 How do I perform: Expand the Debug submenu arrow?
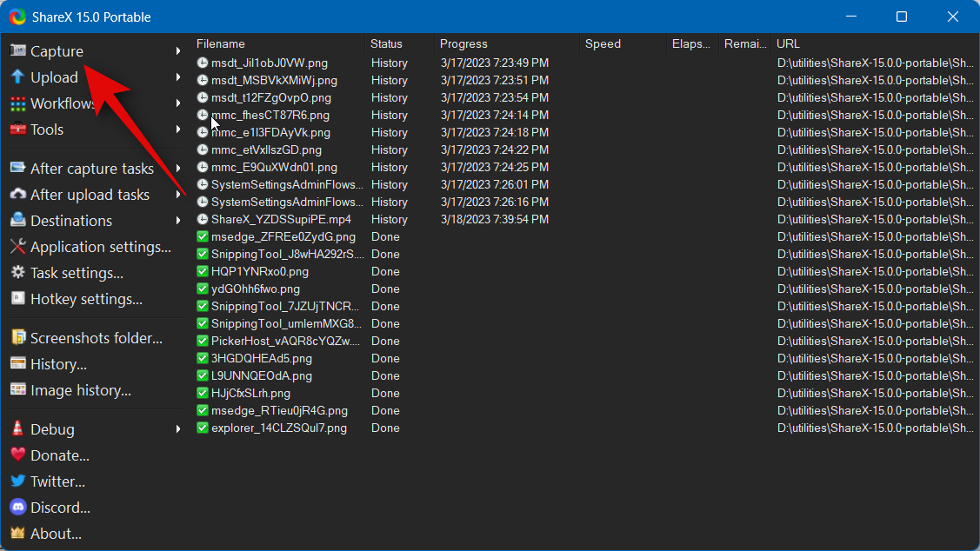click(178, 429)
